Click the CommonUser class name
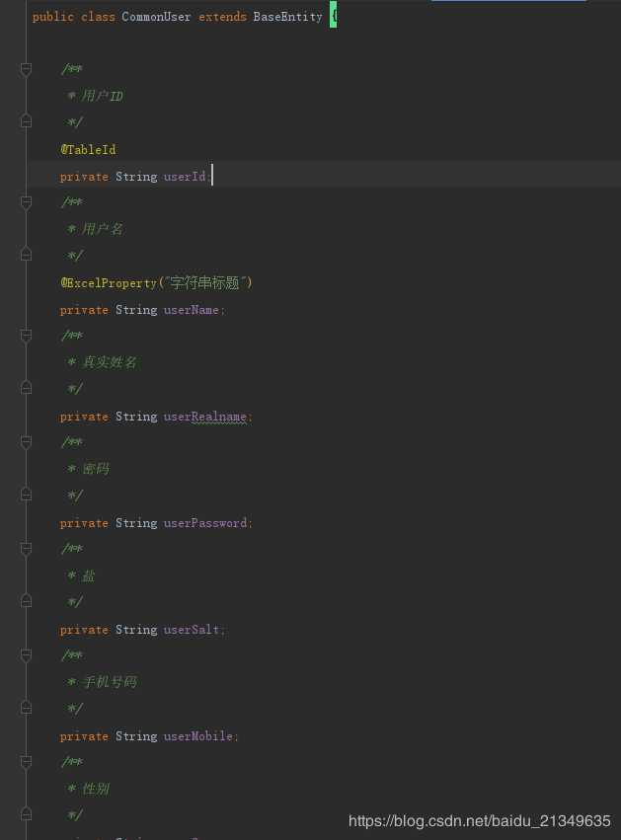 click(156, 17)
